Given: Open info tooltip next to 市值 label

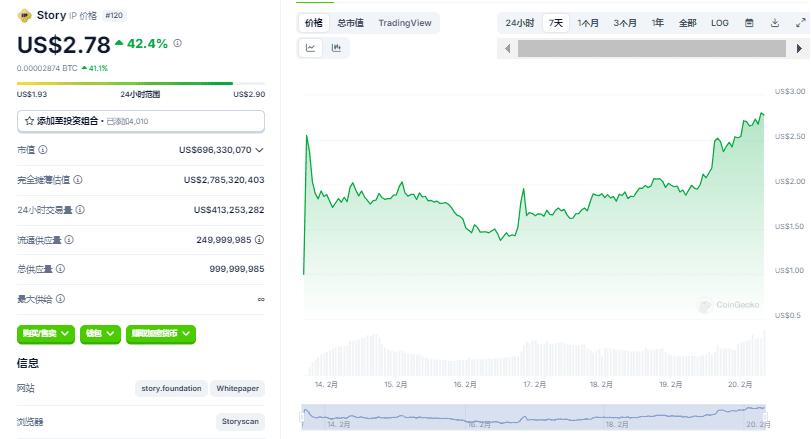Looking at the screenshot, I should [x=43, y=149].
